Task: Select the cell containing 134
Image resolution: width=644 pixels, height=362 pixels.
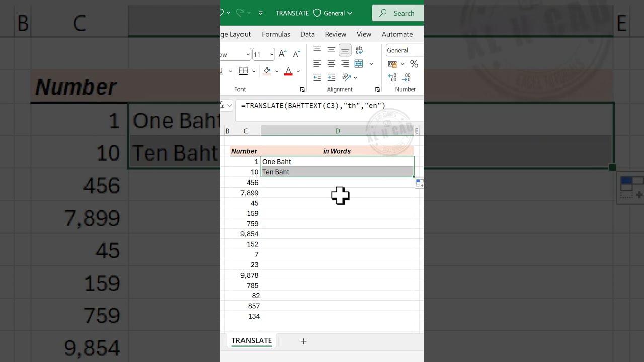Action: 245,316
